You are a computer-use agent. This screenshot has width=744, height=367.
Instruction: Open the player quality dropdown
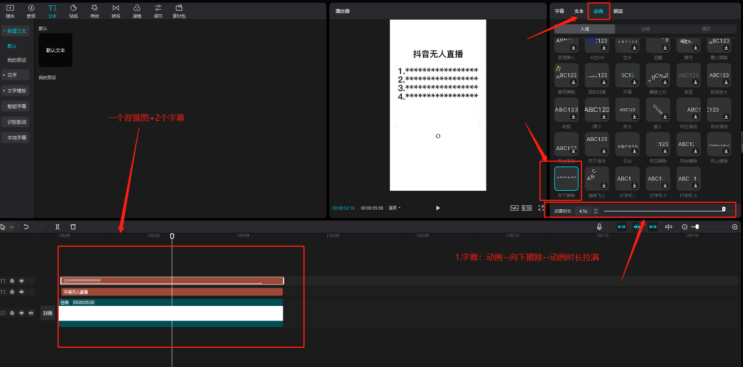[x=394, y=208]
